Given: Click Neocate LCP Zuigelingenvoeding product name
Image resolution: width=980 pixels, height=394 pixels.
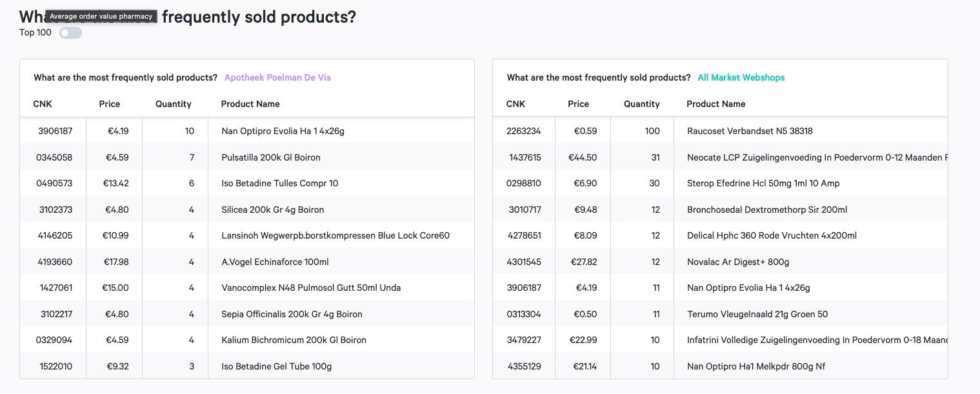Looking at the screenshot, I should click(817, 157).
